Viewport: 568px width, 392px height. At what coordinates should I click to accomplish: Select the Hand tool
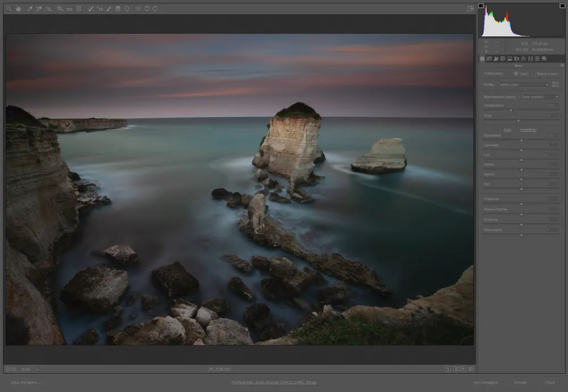click(x=19, y=8)
